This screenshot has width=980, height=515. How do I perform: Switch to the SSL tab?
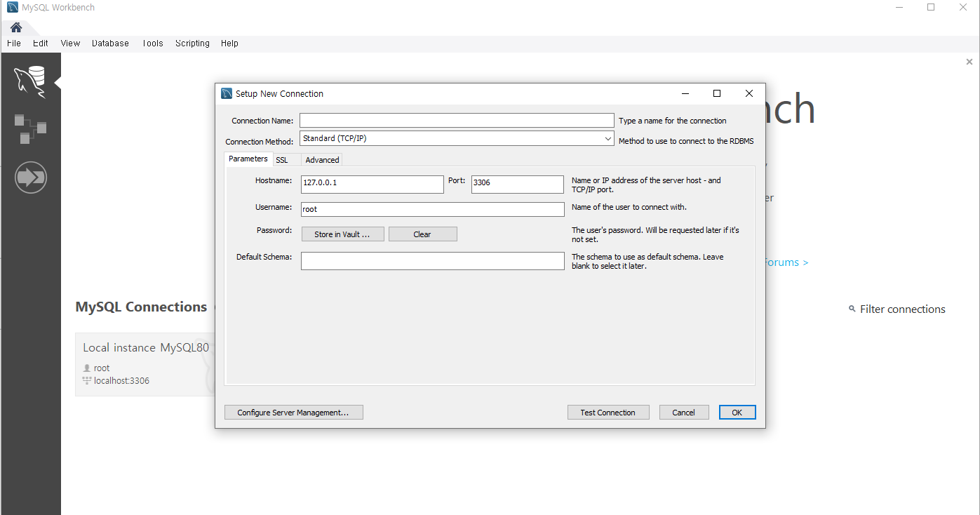[x=282, y=160]
